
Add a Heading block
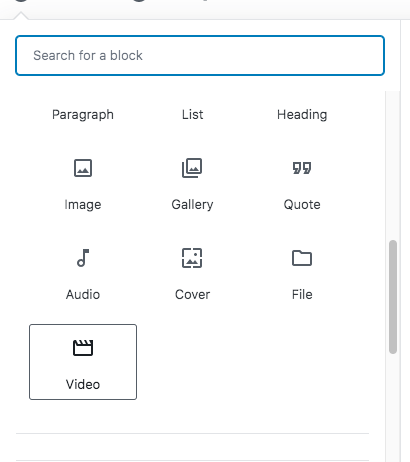pyautogui.click(x=302, y=115)
